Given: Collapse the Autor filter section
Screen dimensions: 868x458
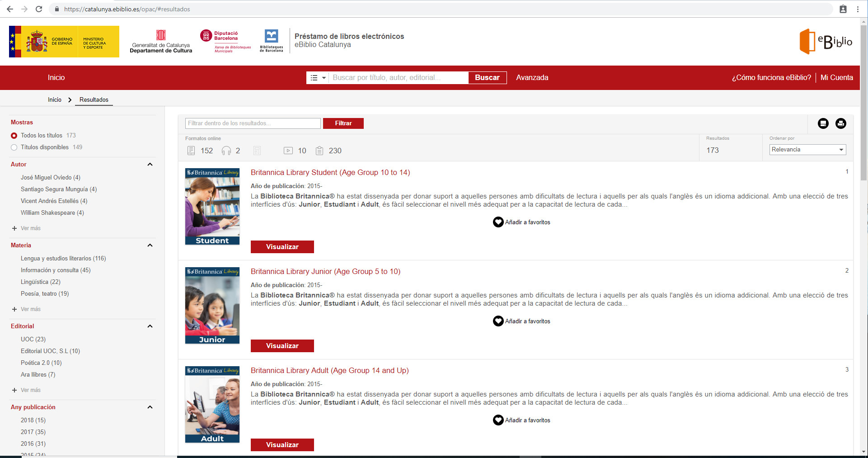Looking at the screenshot, I should click(150, 165).
